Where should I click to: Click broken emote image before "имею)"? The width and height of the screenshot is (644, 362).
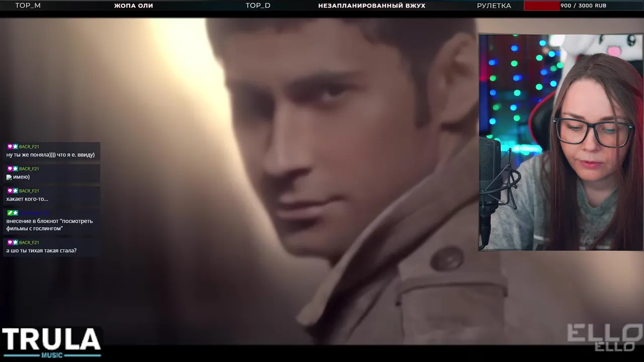tap(9, 177)
